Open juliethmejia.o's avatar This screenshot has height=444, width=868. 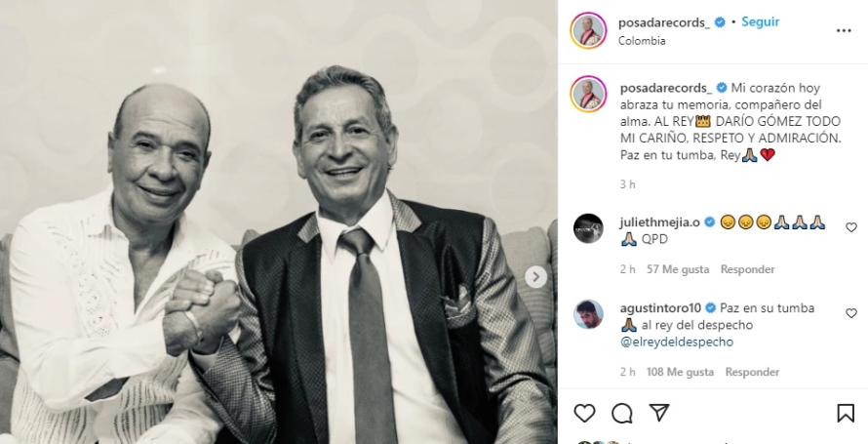coord(588,228)
